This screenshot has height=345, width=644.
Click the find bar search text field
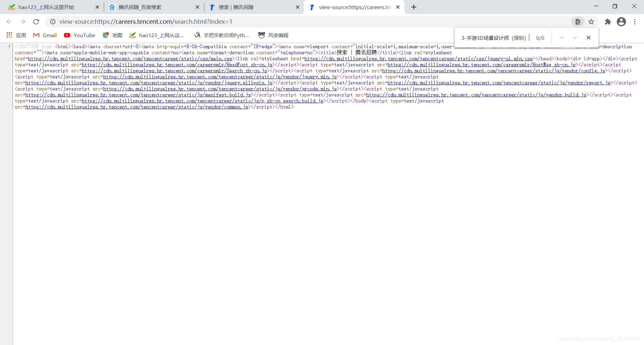(494, 38)
